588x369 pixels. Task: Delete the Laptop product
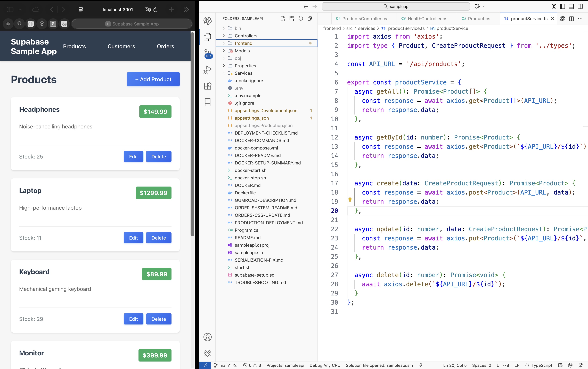click(158, 238)
